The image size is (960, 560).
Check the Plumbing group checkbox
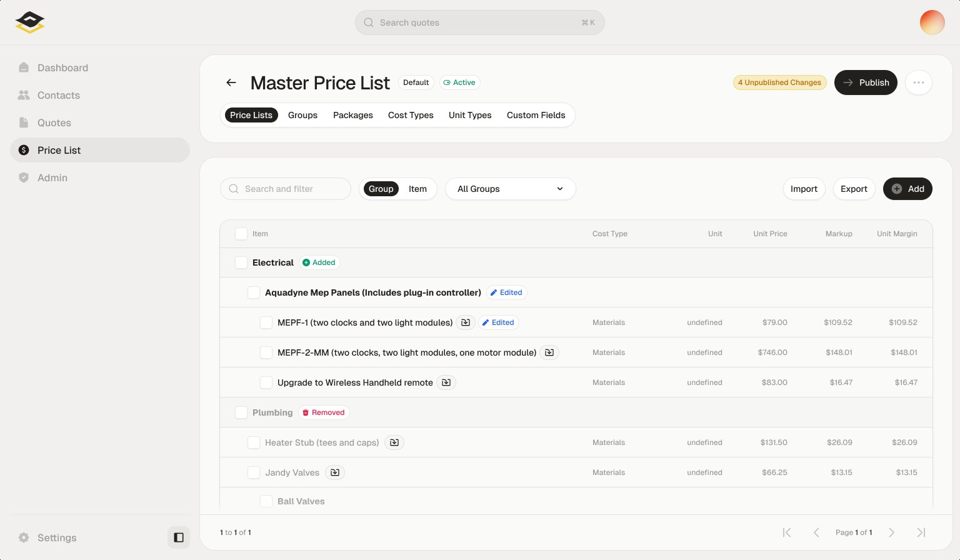[x=241, y=412]
